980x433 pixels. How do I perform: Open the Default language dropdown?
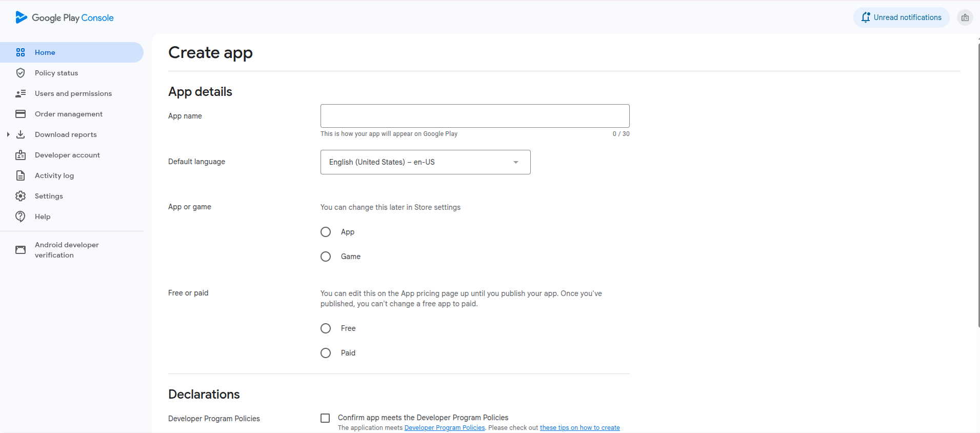click(x=425, y=162)
